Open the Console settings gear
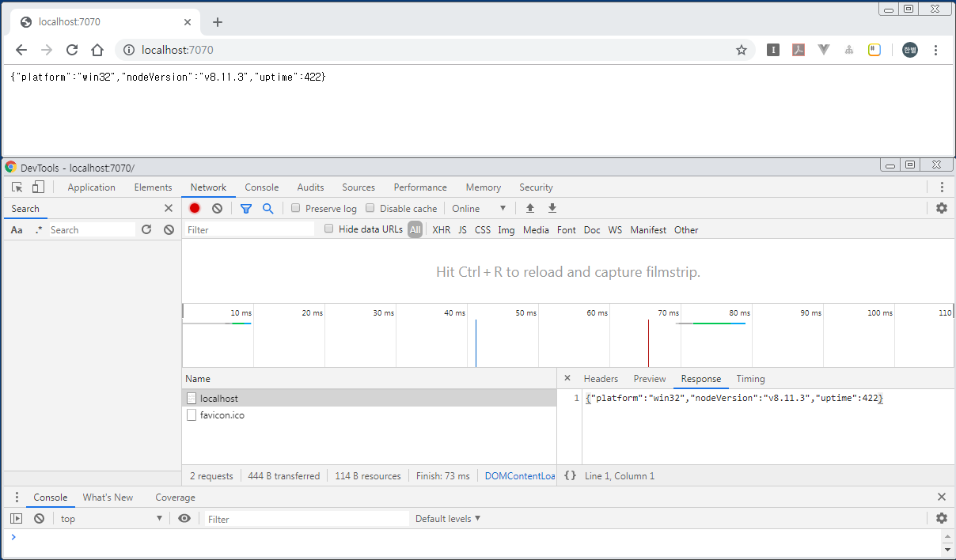 click(941, 518)
